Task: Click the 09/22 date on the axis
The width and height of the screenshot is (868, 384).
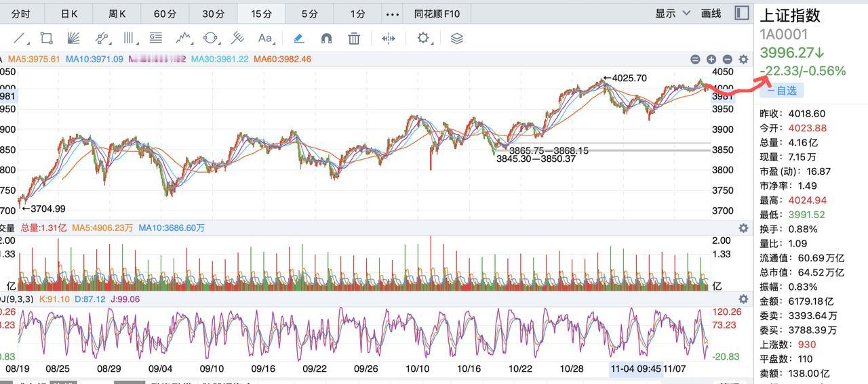Action: pos(315,368)
